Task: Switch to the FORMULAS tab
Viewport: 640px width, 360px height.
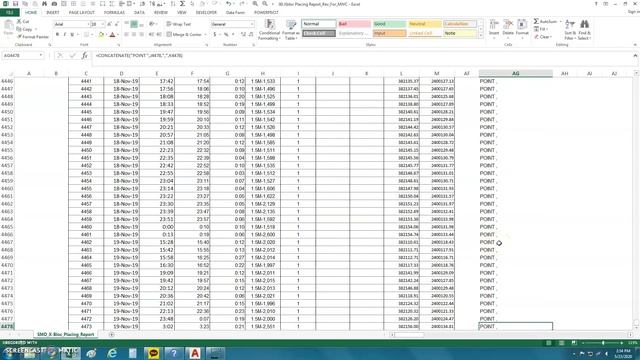Action: (114, 13)
